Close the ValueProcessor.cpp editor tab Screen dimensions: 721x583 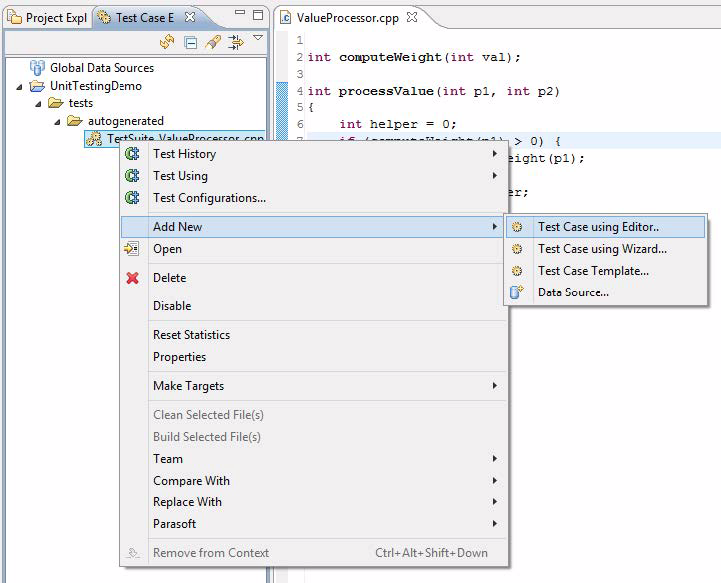pyautogui.click(x=412, y=17)
